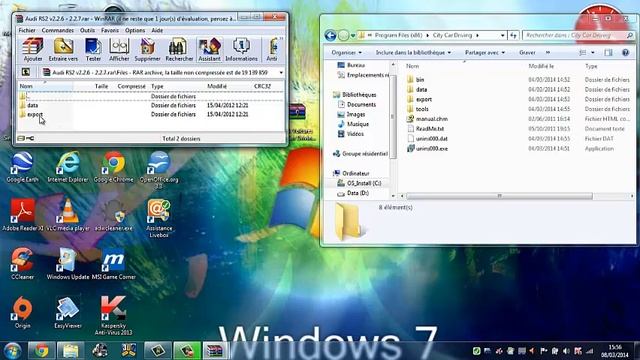Select the Windows Update desktop icon
This screenshot has height=360, width=640.
(x=68, y=264)
